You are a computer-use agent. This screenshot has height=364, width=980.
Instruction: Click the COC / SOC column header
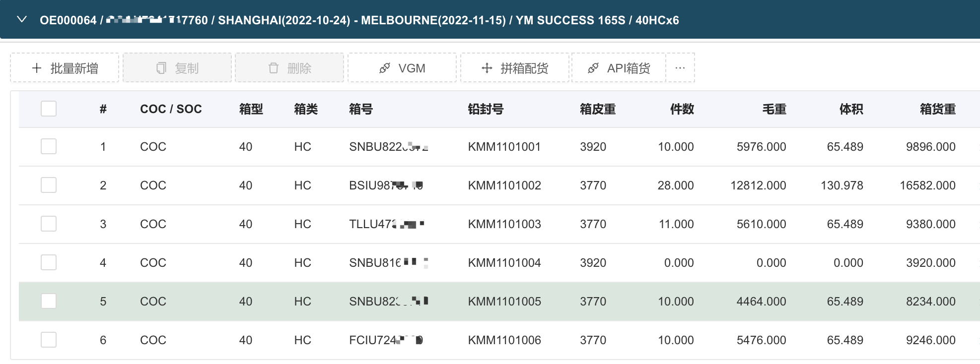(171, 109)
